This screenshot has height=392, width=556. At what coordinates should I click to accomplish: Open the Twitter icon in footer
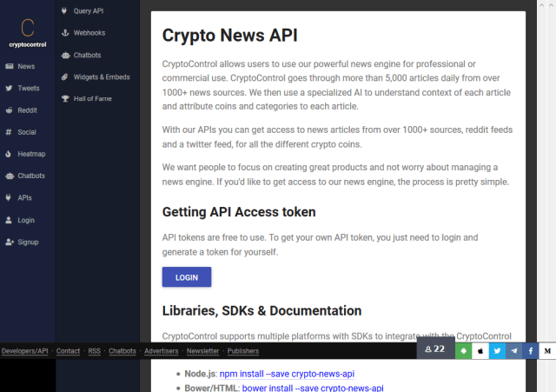497,351
